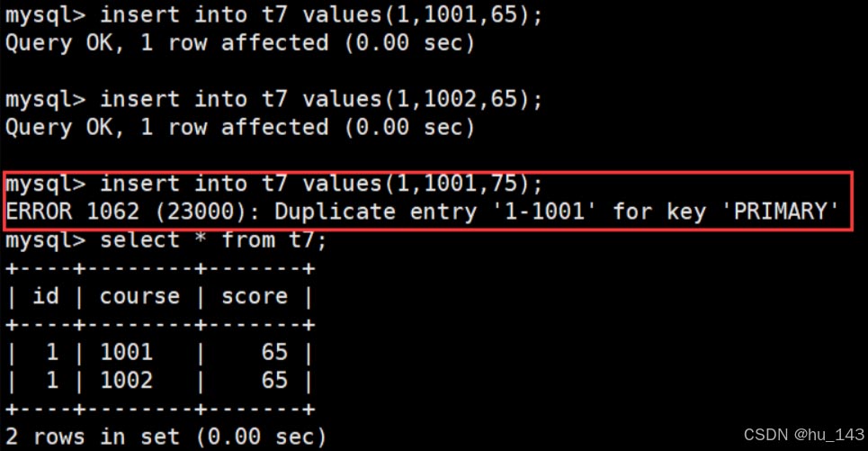The height and width of the screenshot is (451, 868).
Task: Click the 'course' column header
Action: 139,296
